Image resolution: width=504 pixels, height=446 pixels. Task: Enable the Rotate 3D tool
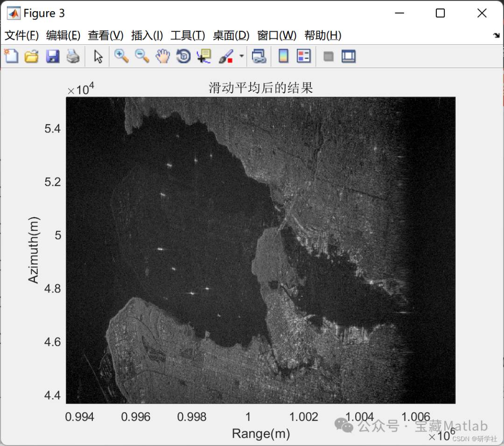(183, 56)
